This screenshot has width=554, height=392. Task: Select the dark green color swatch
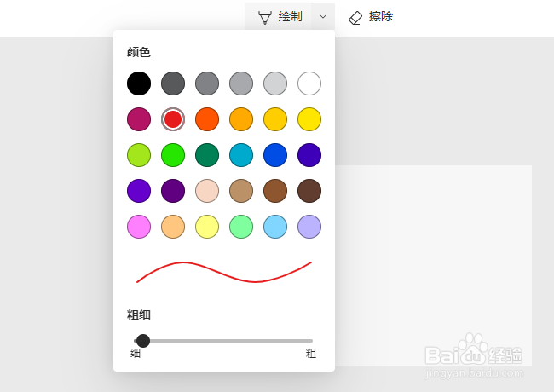click(207, 155)
